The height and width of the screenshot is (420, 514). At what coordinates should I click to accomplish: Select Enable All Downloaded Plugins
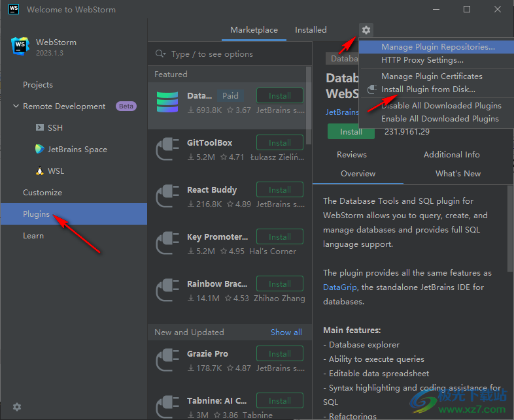pos(436,119)
